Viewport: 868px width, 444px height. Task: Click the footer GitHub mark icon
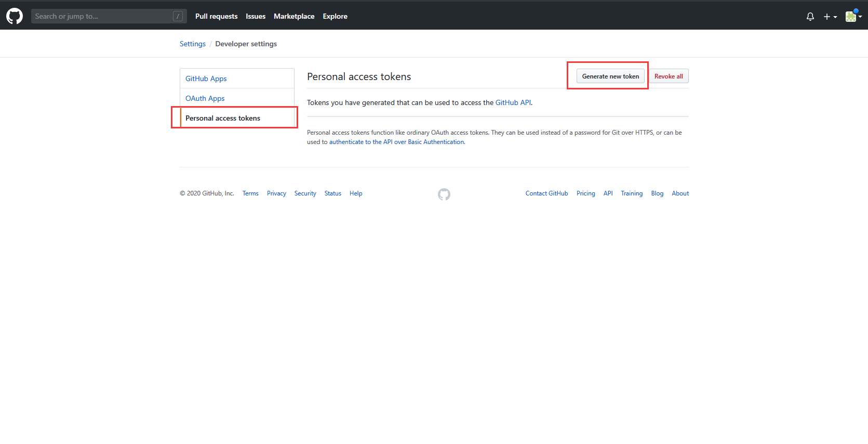(x=444, y=194)
